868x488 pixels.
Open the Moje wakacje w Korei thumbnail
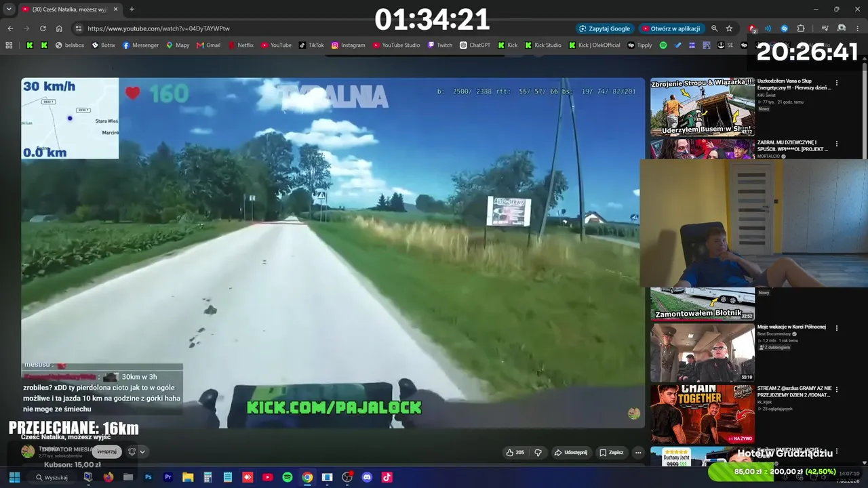703,352
